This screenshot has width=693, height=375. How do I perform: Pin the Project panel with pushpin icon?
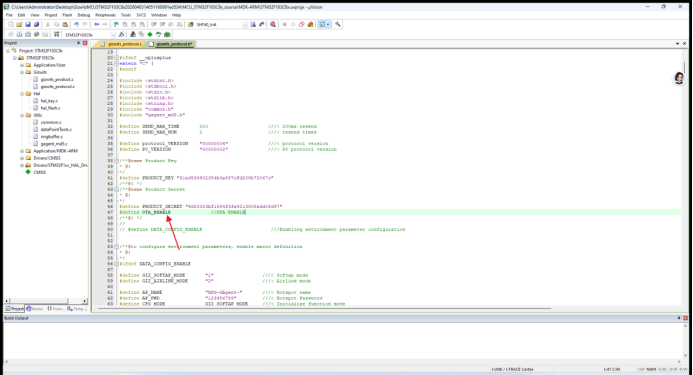click(x=79, y=43)
